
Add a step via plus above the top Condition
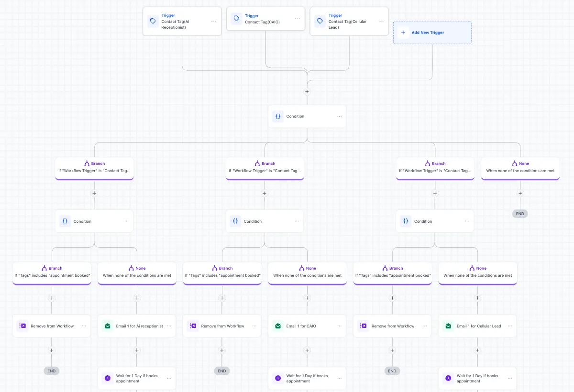pos(307,91)
